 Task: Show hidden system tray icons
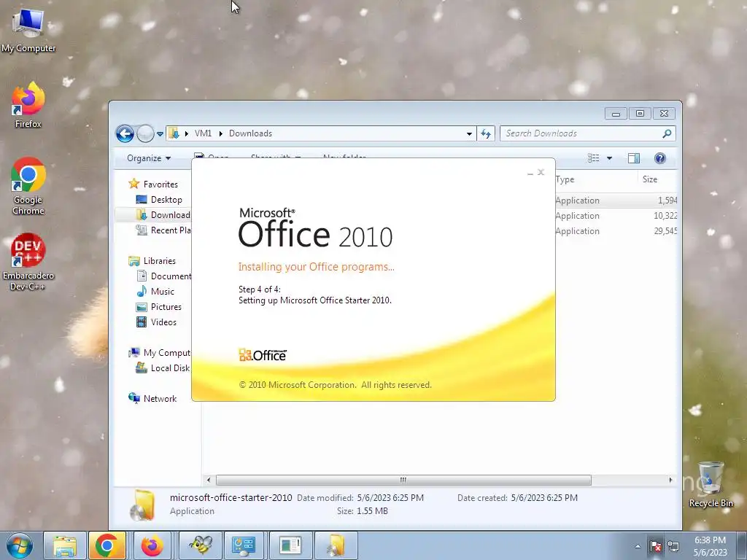click(x=638, y=546)
